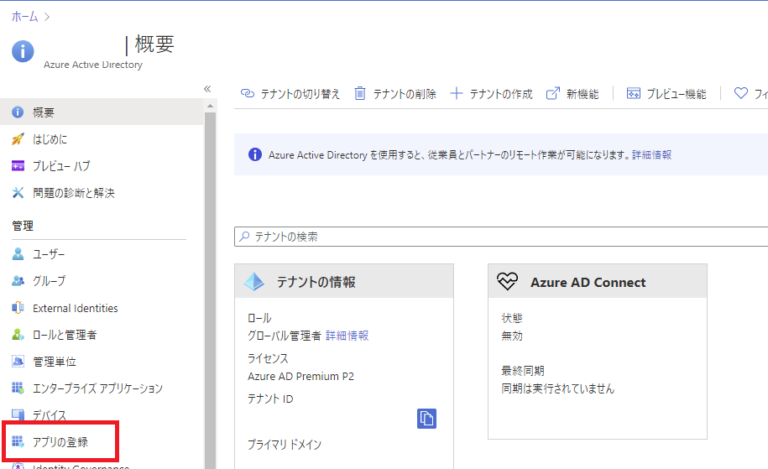Collapse the sidebar with double chevron

207,89
